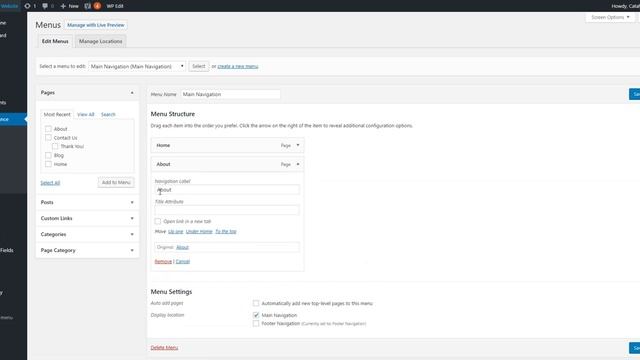Screen dimensions: 640x360
Task: Open Howdy user account menu
Action: pyautogui.click(x=625, y=6)
